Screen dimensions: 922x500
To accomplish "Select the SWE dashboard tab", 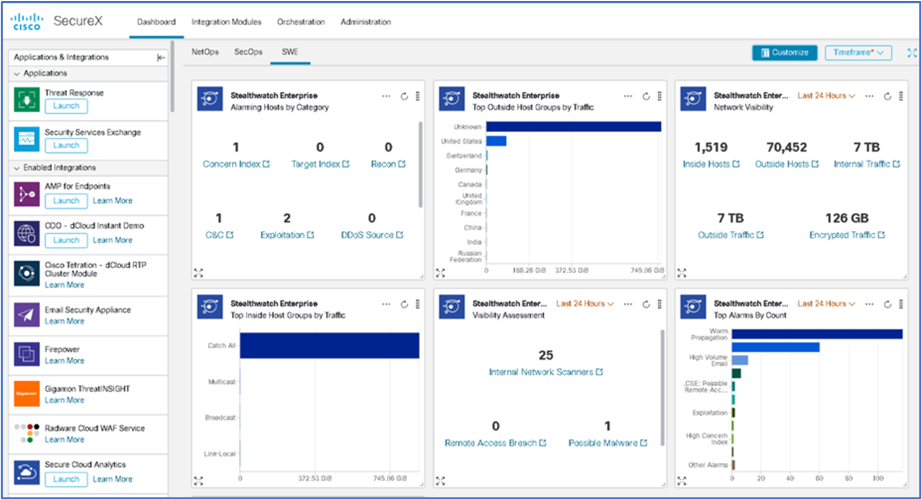I will click(290, 52).
